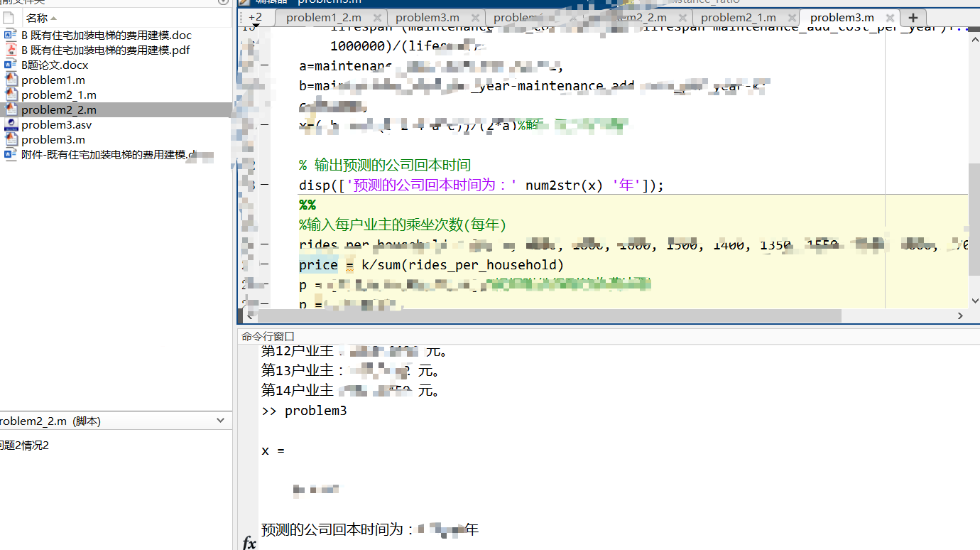Screen dimensions: 980x550
Task: Expand the problem2_2.m details panel chevron
Action: point(220,421)
